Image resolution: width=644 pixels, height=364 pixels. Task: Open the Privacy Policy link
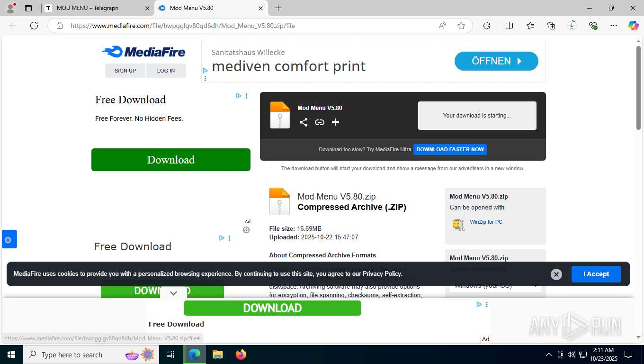click(382, 273)
